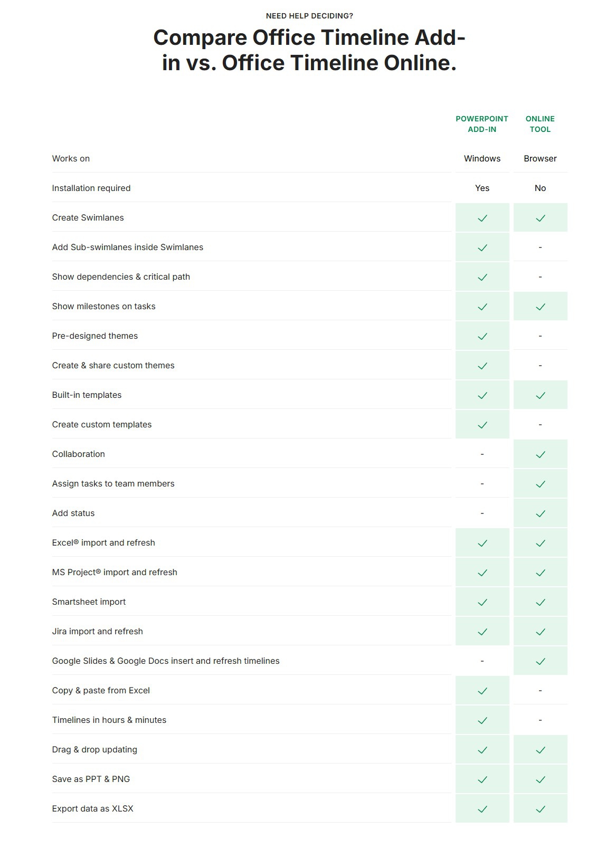Click Online Tool checkmark for Add status
Viewport: 596px width, 868px height.
540,513
